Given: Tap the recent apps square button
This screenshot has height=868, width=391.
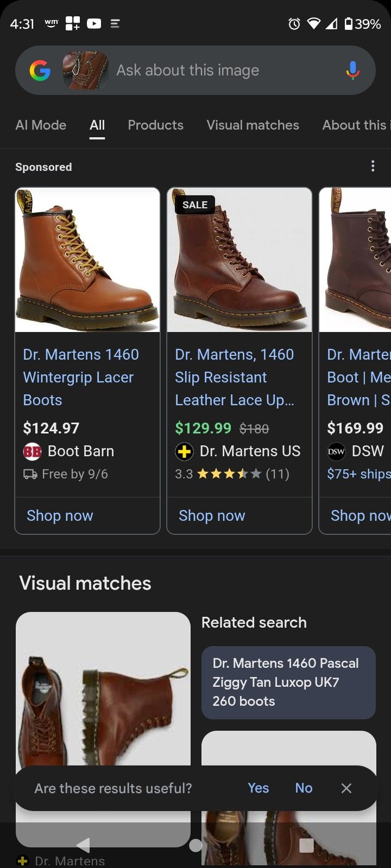Looking at the screenshot, I should (x=307, y=845).
